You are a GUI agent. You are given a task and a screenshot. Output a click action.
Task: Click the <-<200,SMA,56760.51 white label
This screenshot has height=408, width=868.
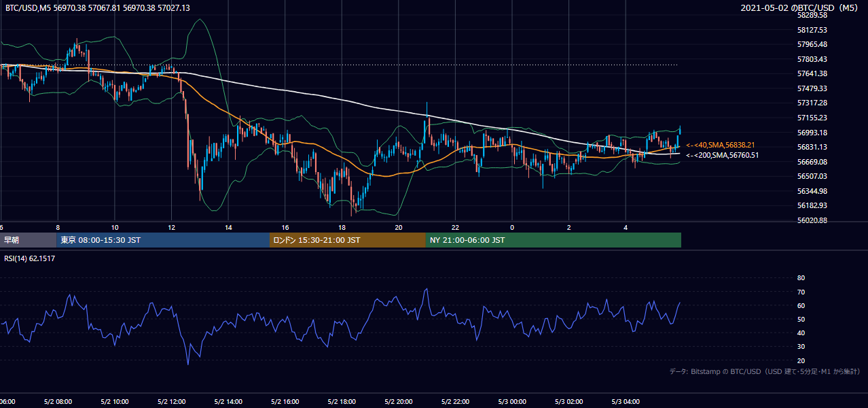coord(723,155)
